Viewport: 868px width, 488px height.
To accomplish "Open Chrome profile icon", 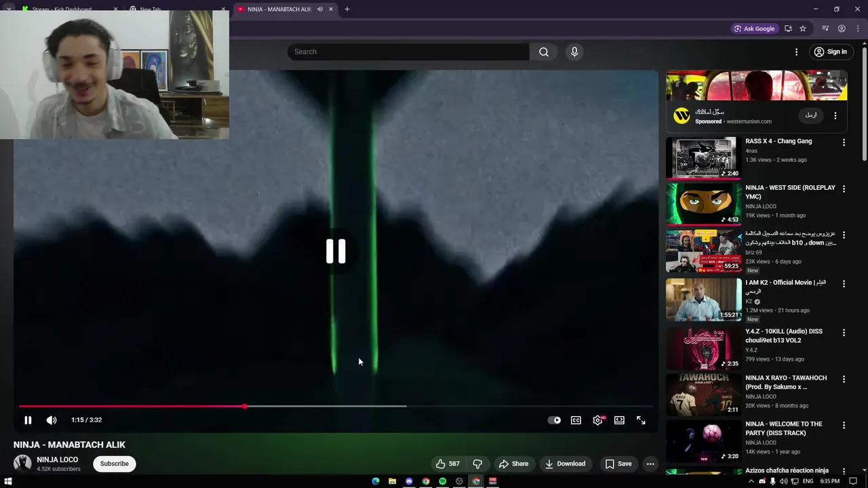I will pos(842,28).
